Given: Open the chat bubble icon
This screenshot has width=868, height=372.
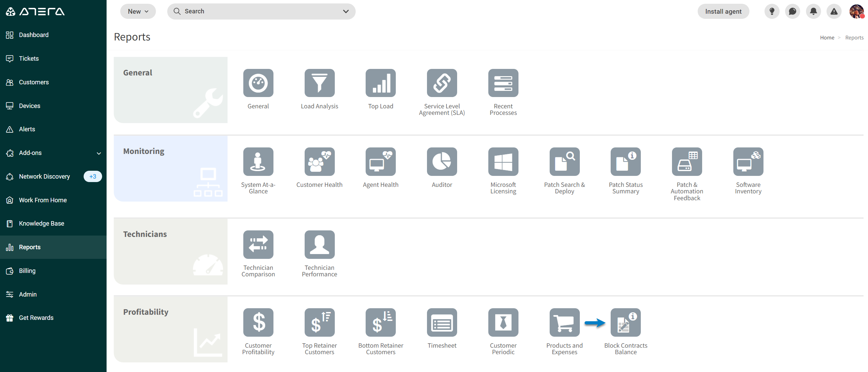Looking at the screenshot, I should (x=792, y=11).
